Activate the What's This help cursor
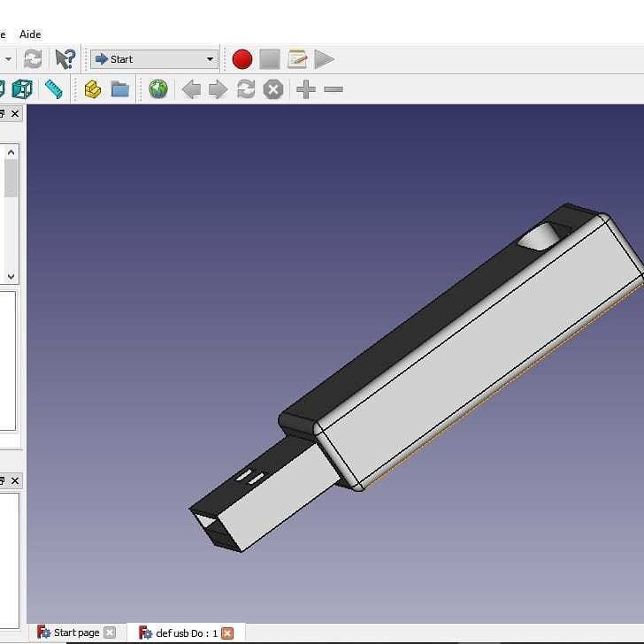Image resolution: width=644 pixels, height=644 pixels. coord(65,59)
